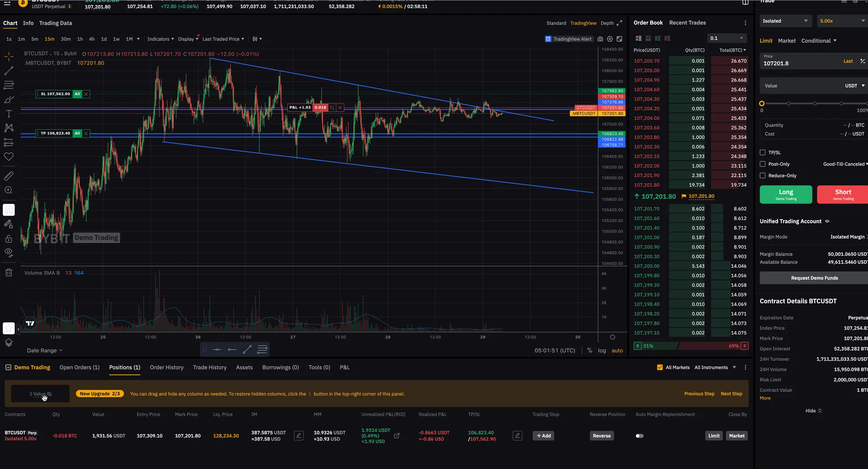Click the Reverse position button

602,436
